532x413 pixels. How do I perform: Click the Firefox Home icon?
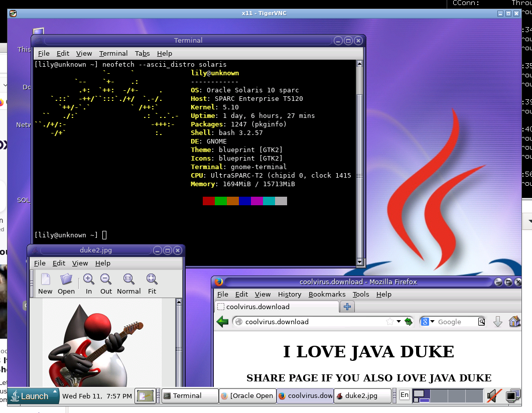click(514, 322)
